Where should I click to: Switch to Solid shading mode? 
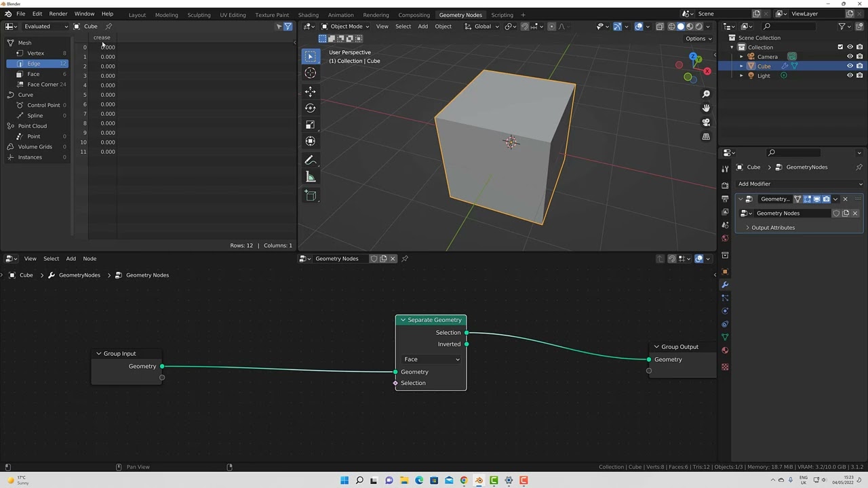[x=680, y=26]
